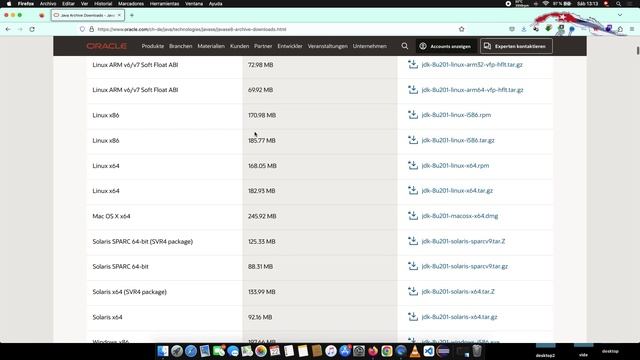Screen dimensions: 640x360
Task: Open Oracle Veranstaltungen navigation item
Action: coord(327,46)
